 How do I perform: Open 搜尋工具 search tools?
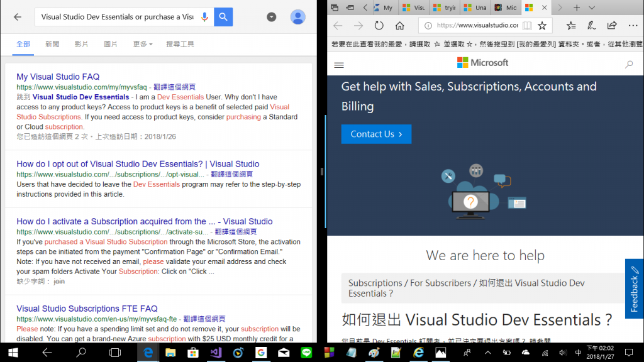tap(180, 44)
